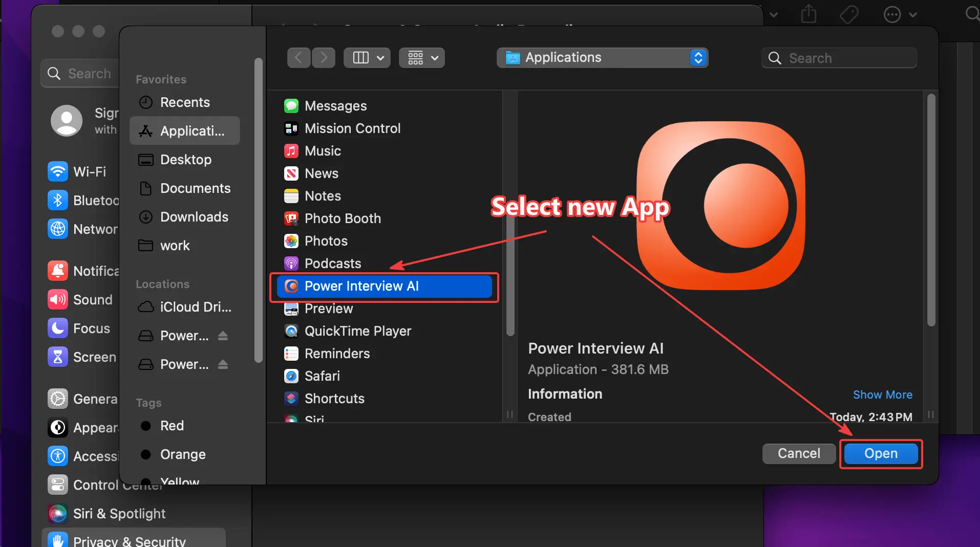
Task: Click the Apple ID sign-in avatar
Action: pos(67,121)
